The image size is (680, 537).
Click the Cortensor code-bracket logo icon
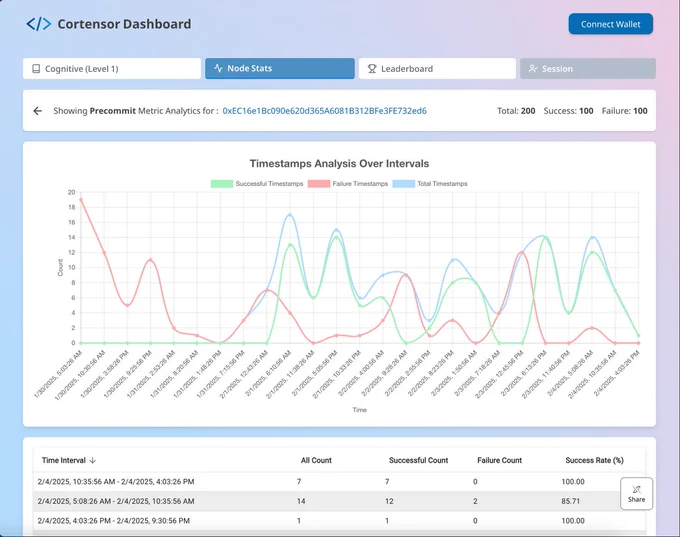tap(39, 24)
